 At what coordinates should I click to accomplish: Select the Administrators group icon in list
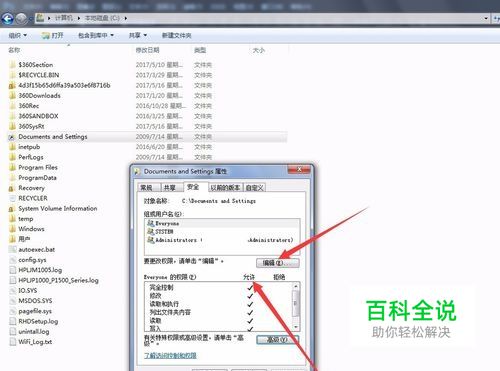[151, 240]
